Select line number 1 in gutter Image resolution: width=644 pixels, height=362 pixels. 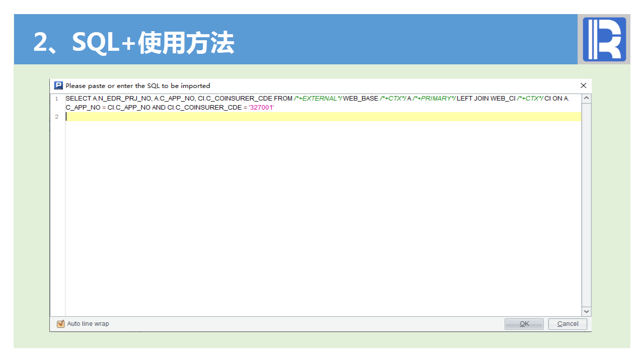click(57, 99)
